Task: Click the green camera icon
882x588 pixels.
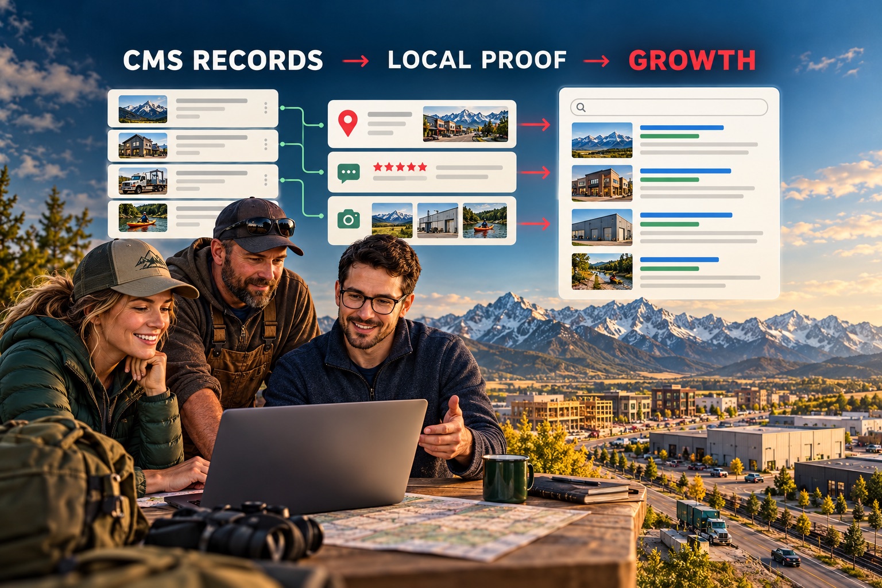Action: coord(349,219)
